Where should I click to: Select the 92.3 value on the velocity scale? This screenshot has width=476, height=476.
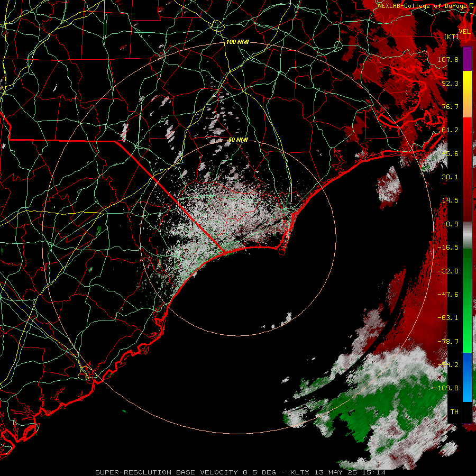450,83
